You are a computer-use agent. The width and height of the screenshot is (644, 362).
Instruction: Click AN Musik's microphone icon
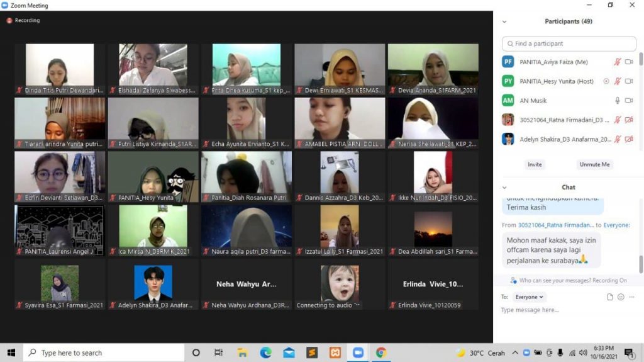click(618, 101)
